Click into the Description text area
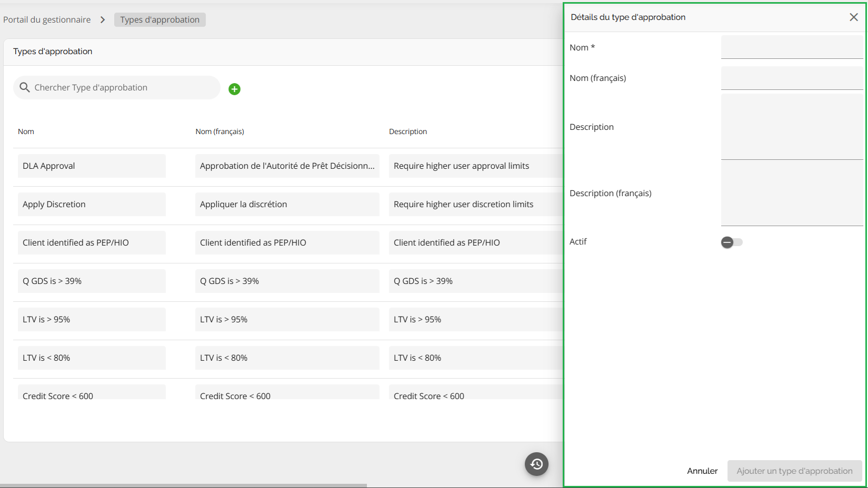The width and height of the screenshot is (868, 488). (791, 127)
